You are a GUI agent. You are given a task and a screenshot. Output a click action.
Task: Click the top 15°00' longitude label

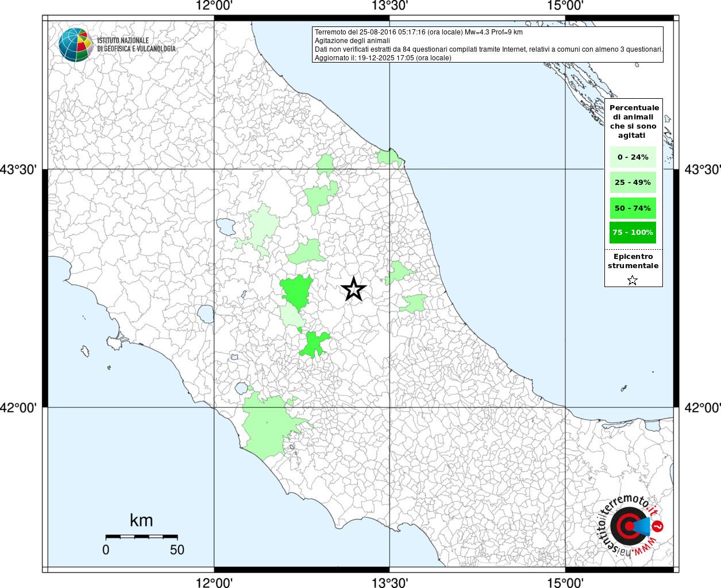click(565, 6)
